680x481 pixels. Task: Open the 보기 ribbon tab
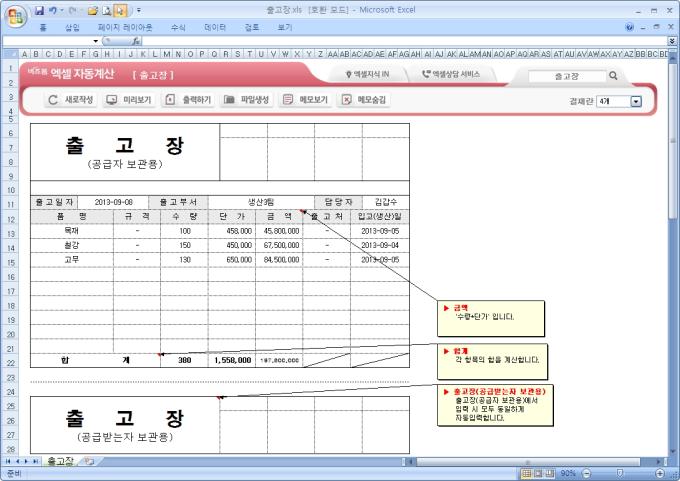(284, 27)
